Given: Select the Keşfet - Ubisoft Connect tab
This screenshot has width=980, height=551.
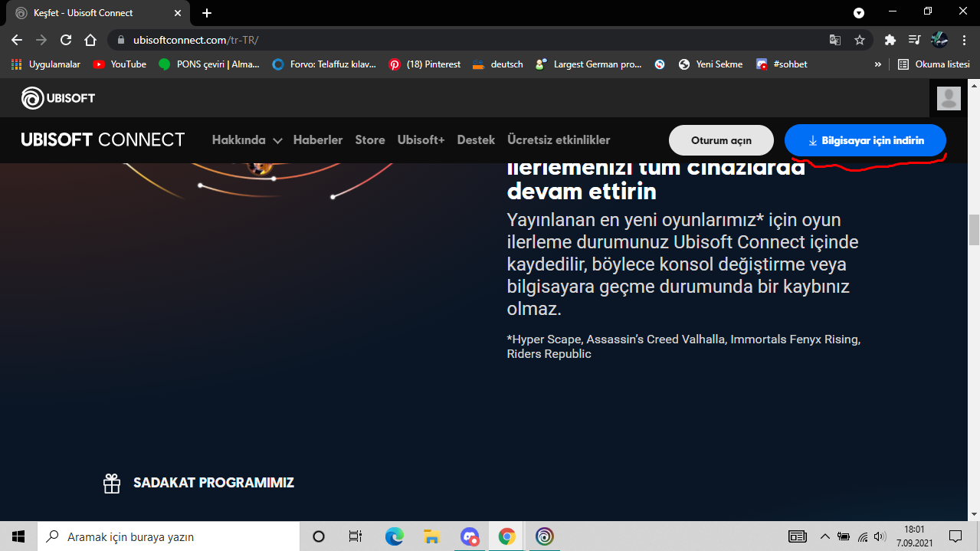Looking at the screenshot, I should click(98, 13).
